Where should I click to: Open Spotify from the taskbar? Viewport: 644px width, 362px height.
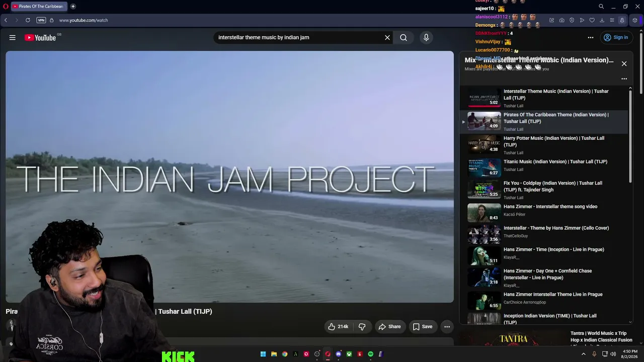click(371, 354)
